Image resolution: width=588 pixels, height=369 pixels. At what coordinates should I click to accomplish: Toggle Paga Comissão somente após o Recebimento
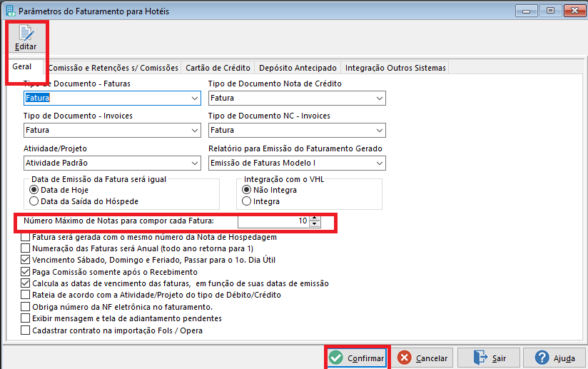click(25, 271)
